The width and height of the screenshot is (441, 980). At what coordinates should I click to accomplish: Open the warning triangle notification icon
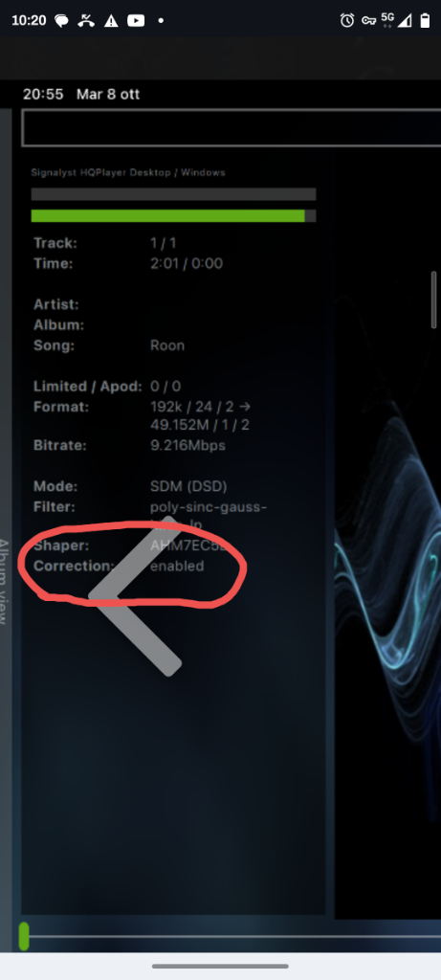tap(111, 21)
